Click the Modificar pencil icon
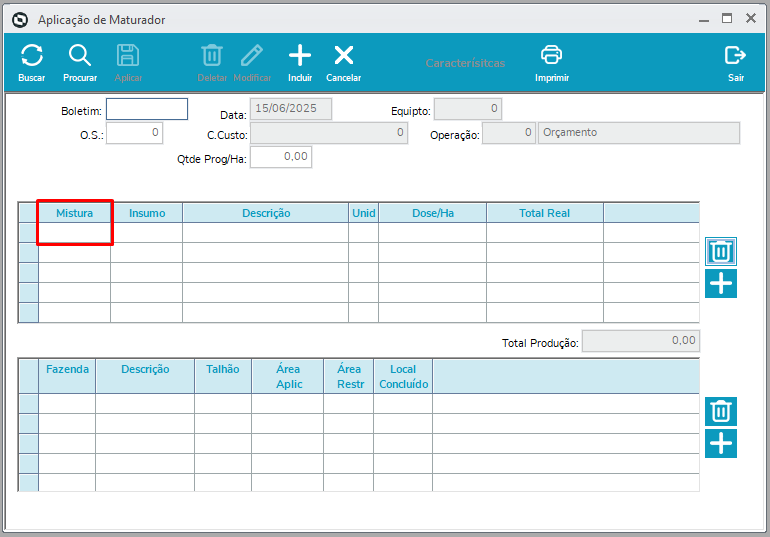Image resolution: width=770 pixels, height=537 pixels. click(x=252, y=55)
